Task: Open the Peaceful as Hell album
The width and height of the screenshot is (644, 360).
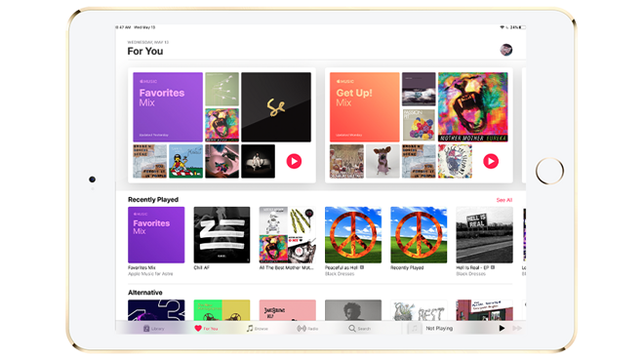Action: pyautogui.click(x=353, y=235)
